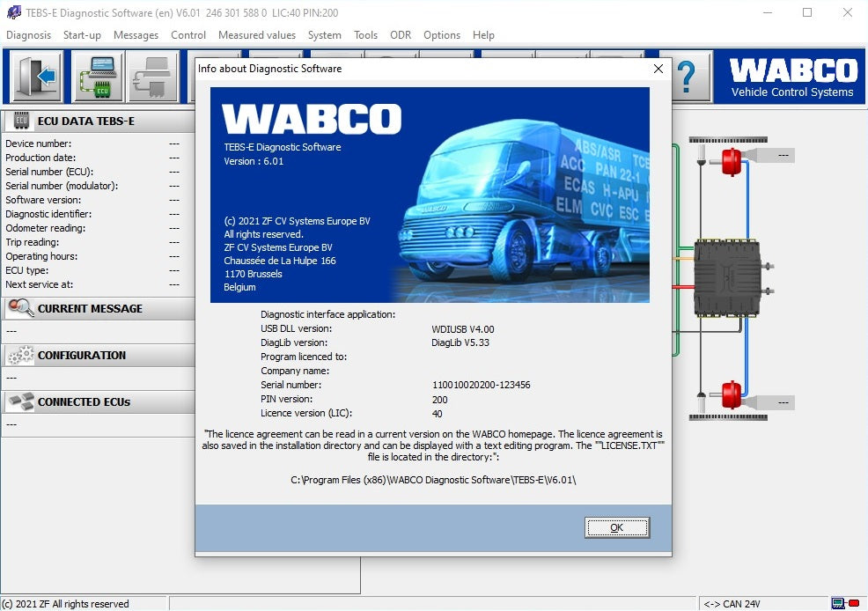Click the ECU DATA TEBS-E panel icon

coord(21,121)
